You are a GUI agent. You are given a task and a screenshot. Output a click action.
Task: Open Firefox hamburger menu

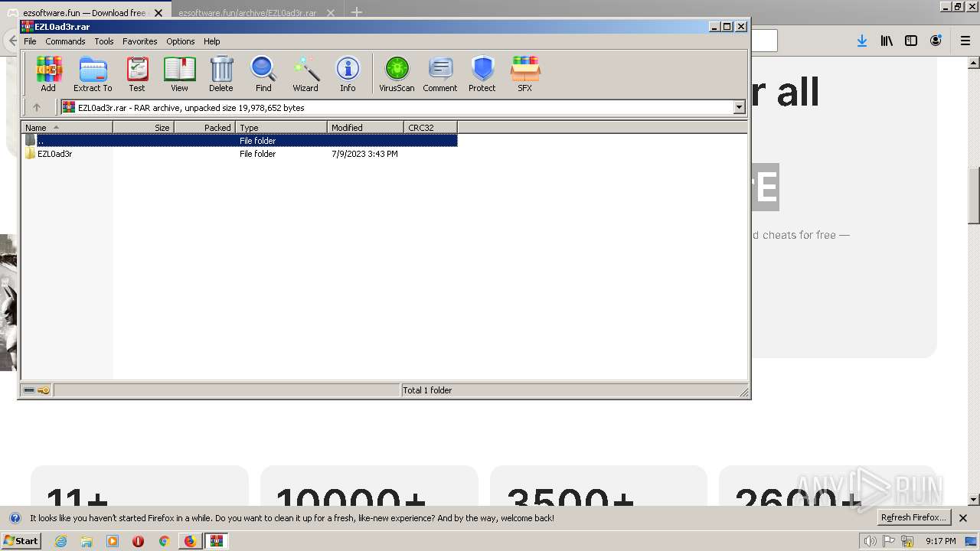[965, 41]
